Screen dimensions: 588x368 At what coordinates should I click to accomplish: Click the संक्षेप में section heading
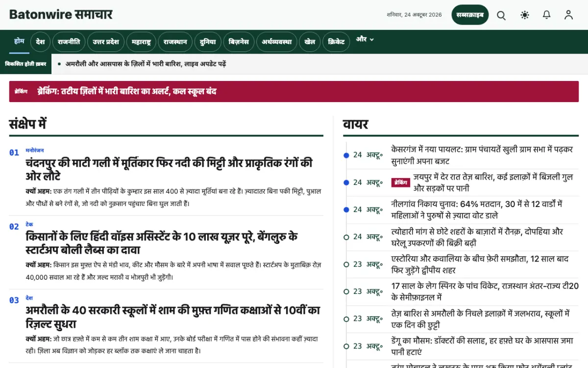point(28,124)
